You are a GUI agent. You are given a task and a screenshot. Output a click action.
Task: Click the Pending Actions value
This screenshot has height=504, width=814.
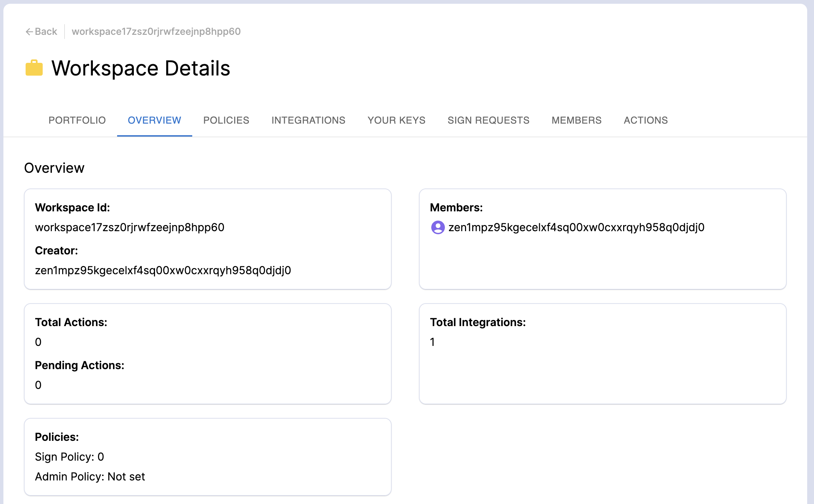pos(38,384)
